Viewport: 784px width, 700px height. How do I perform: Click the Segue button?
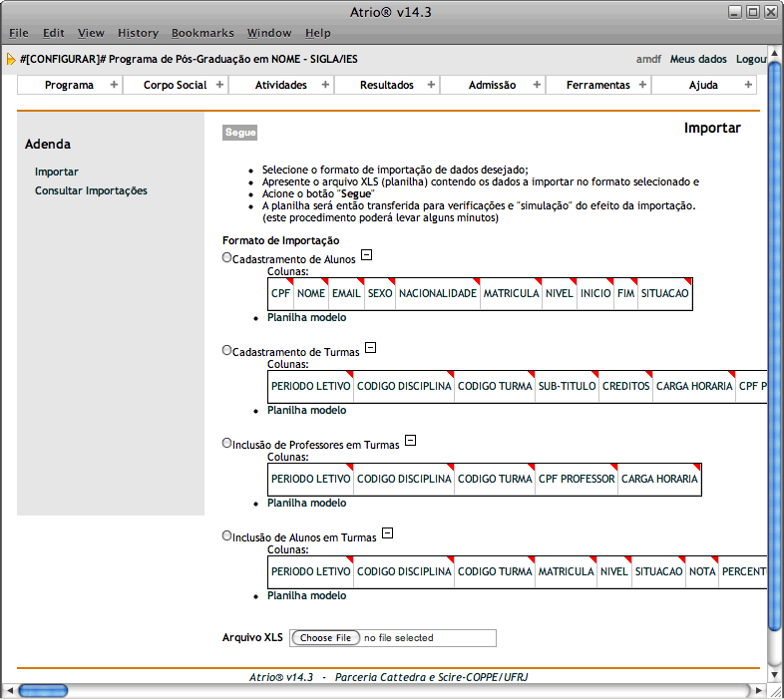click(x=241, y=132)
